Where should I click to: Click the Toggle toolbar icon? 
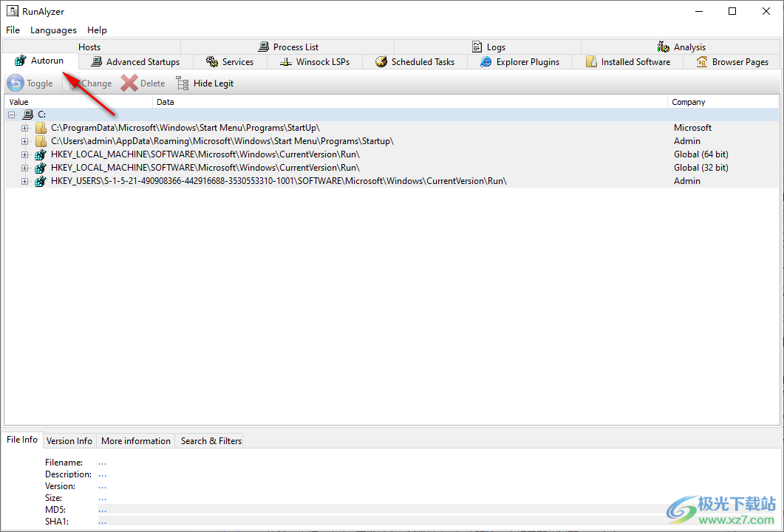16,83
